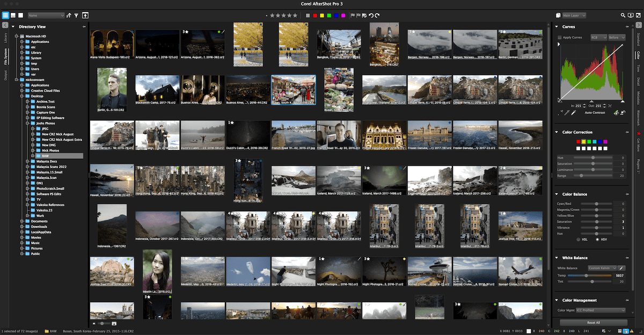Click the undo arrow in the top toolbar
Screen dimensions: 644x335
[x=372, y=15]
